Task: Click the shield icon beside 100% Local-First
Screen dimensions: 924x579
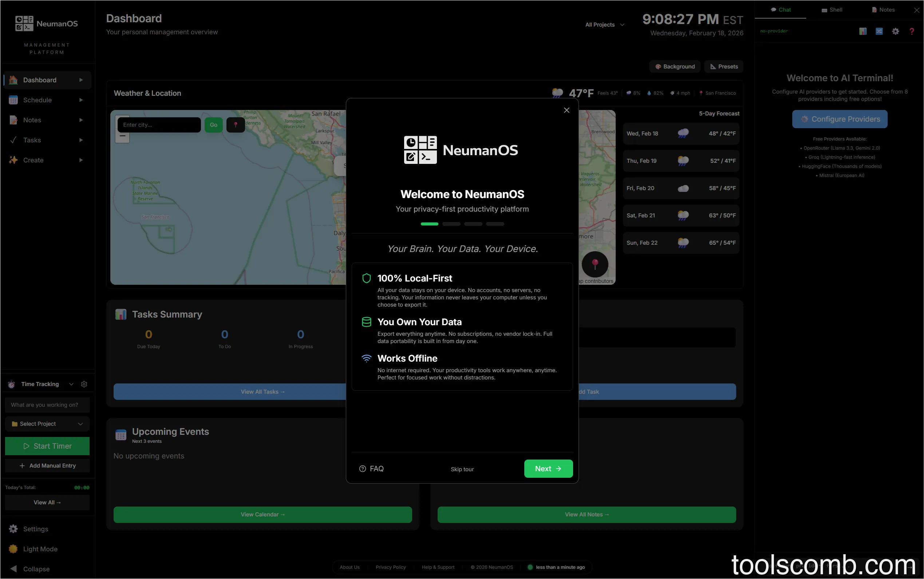Action: (x=366, y=279)
